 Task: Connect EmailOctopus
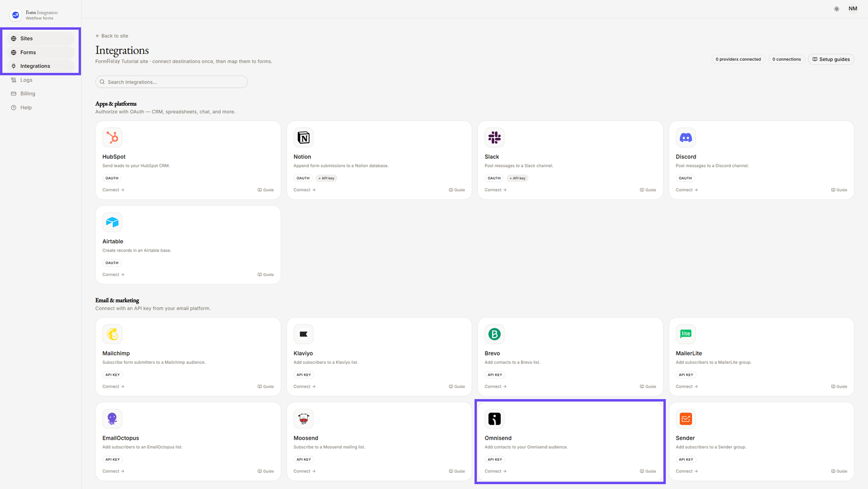[x=113, y=471]
